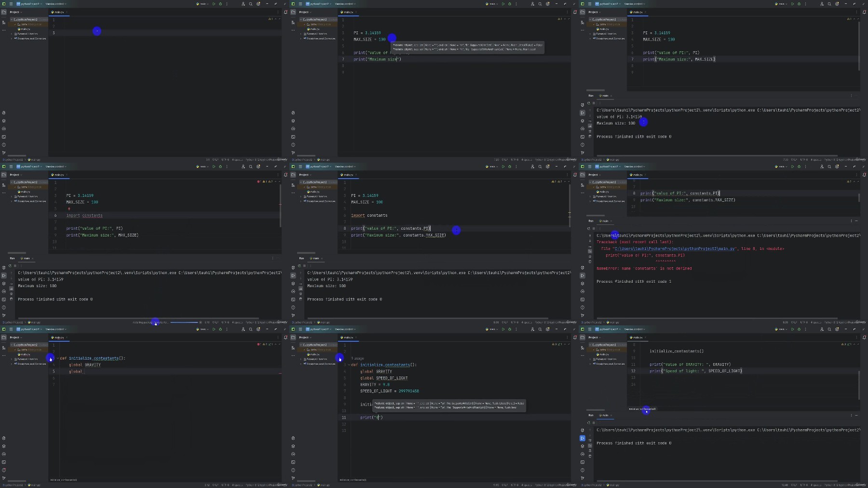Click 'import constants' code line in middle-left frame
The height and width of the screenshot is (488, 868).
click(84, 215)
